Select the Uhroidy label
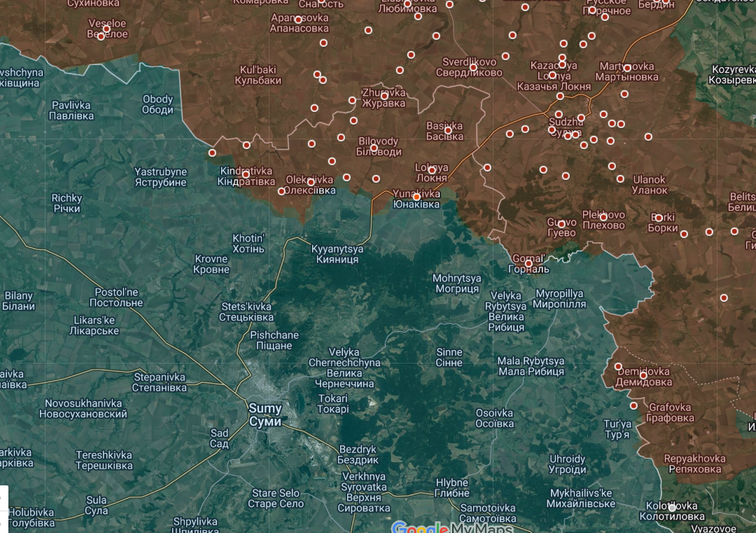This screenshot has height=533, width=756. click(x=567, y=464)
